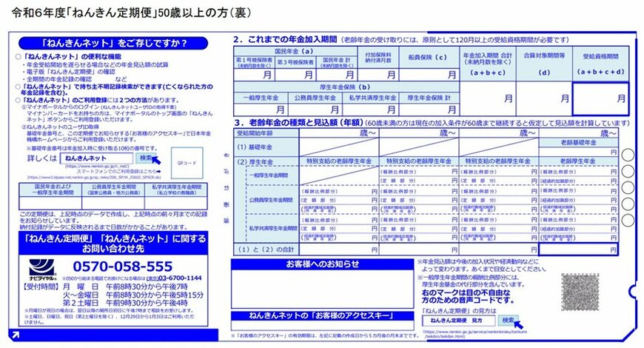Image resolution: width=644 pixels, height=348 pixels.
Task: Click the 合算対象期間等 header cell
Action: click(544, 64)
